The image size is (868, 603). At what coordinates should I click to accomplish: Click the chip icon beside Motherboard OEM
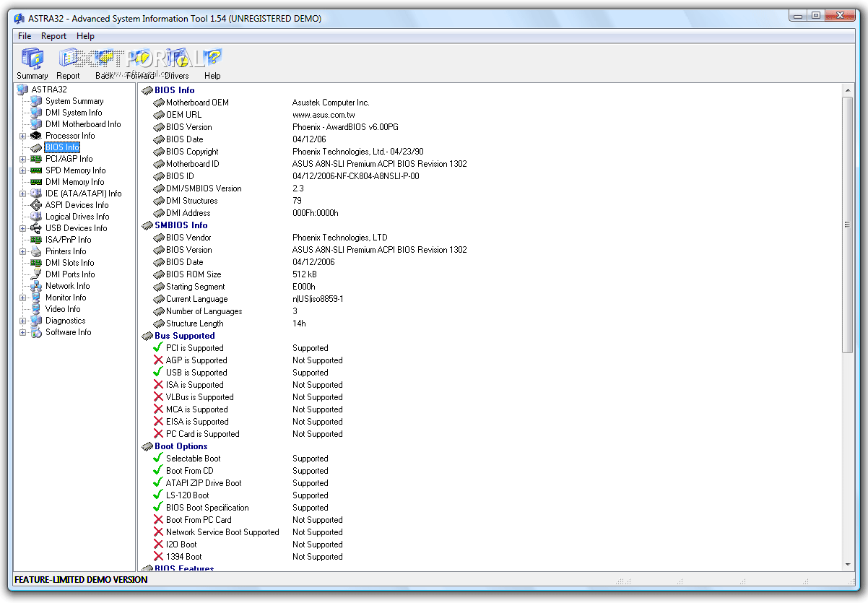coord(159,103)
